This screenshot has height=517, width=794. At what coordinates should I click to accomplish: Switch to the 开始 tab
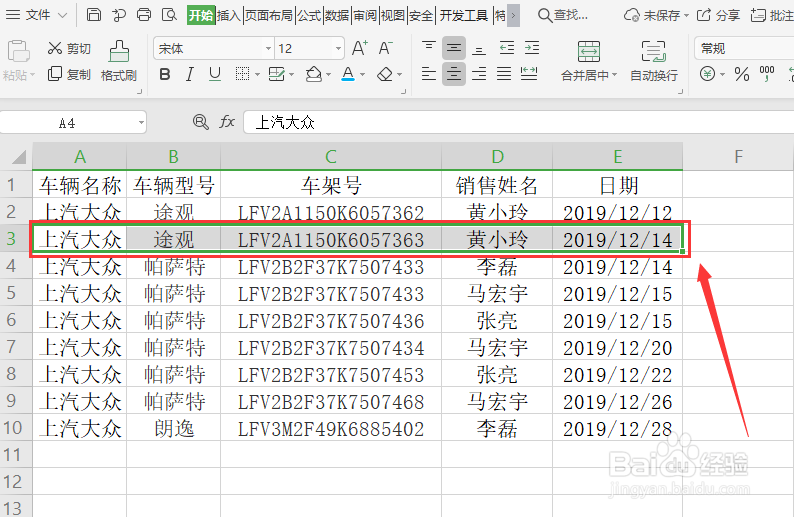(201, 15)
